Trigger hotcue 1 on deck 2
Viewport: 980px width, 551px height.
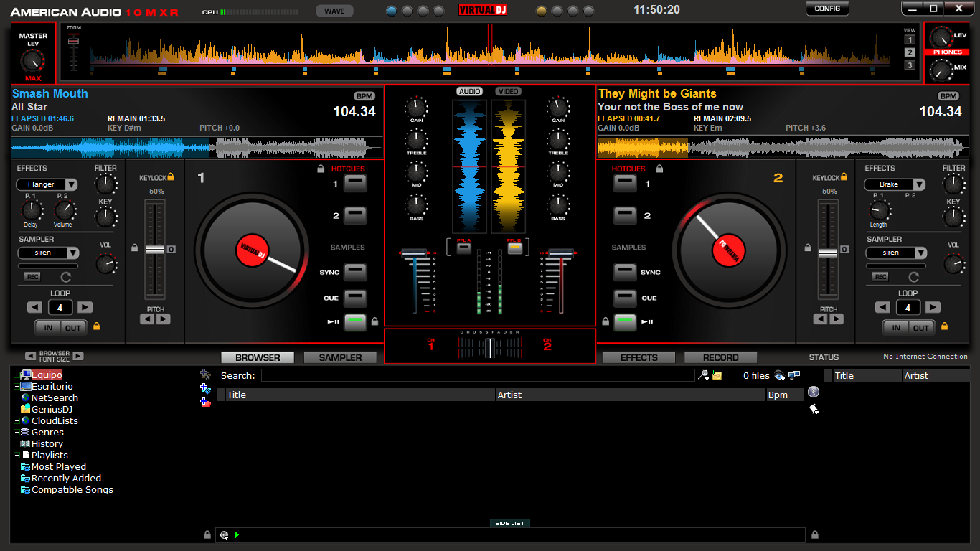625,184
